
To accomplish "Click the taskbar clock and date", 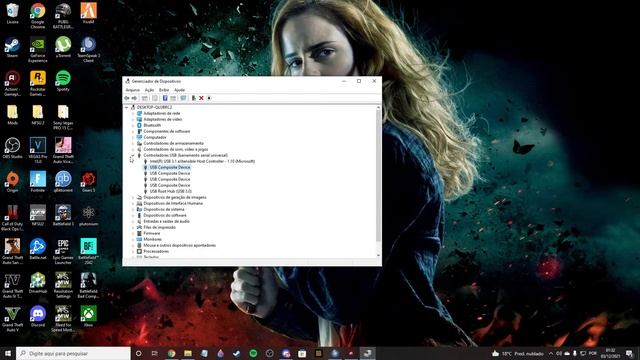I will point(611,353).
